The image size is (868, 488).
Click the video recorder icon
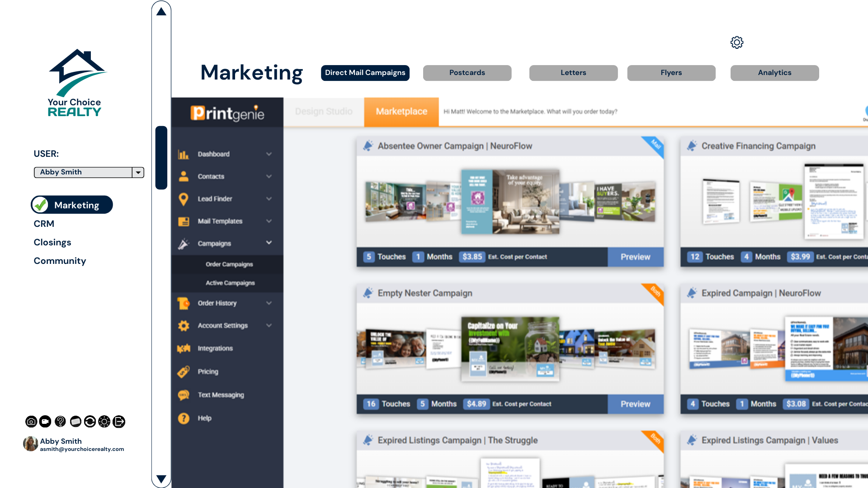pyautogui.click(x=45, y=422)
